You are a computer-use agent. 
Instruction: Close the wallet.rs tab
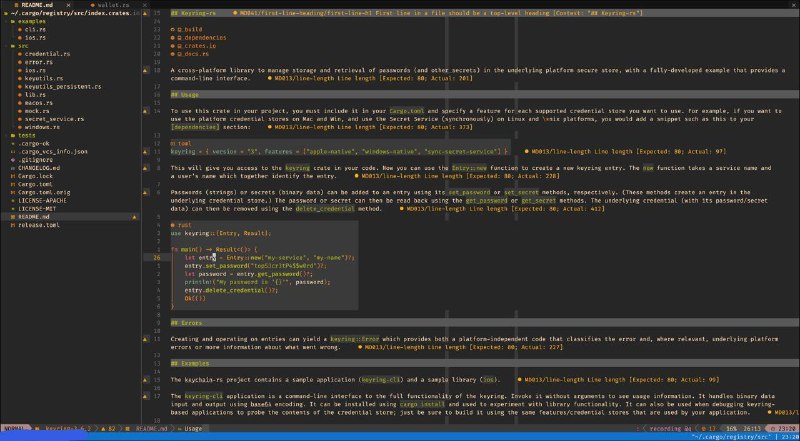(145, 5)
